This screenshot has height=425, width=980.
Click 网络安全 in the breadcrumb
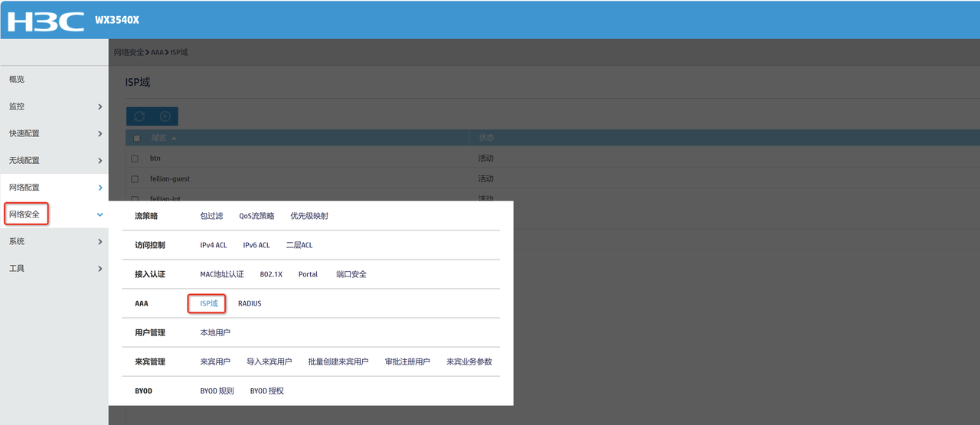(x=129, y=52)
